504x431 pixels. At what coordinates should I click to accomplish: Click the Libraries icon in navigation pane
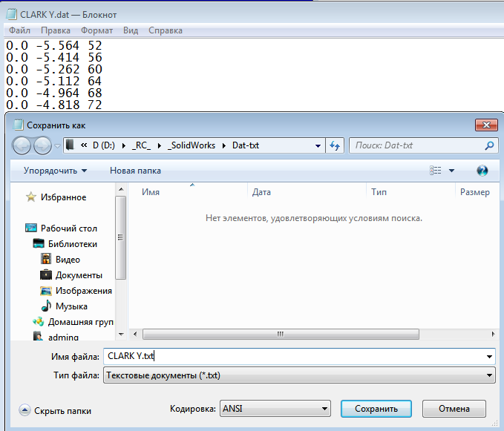point(39,243)
